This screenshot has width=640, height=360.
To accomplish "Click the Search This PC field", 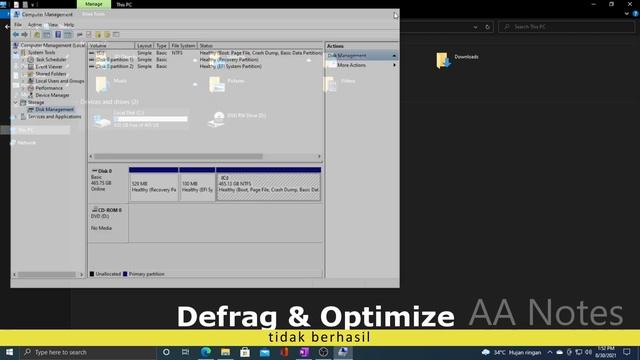I will point(567,27).
